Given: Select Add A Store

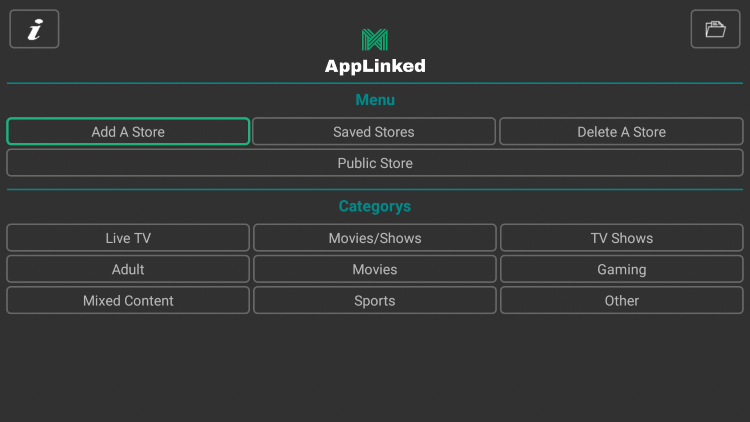Looking at the screenshot, I should tap(128, 131).
